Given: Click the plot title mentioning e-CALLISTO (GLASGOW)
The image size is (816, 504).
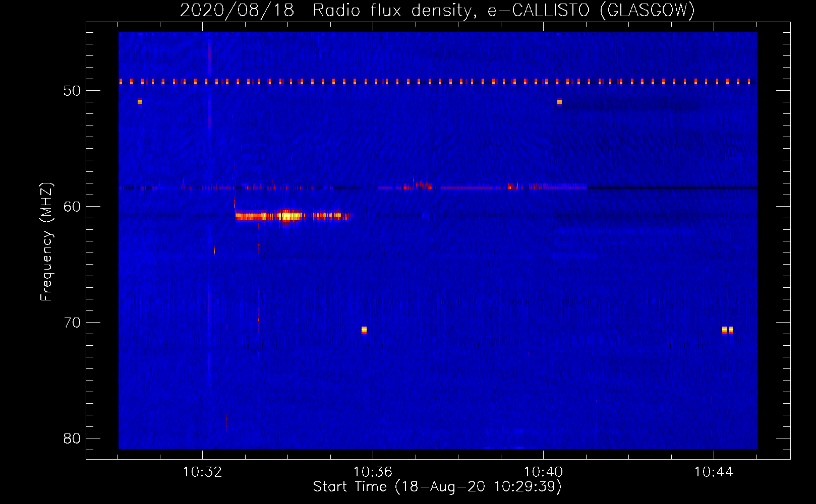Looking at the screenshot, I should point(437,10).
